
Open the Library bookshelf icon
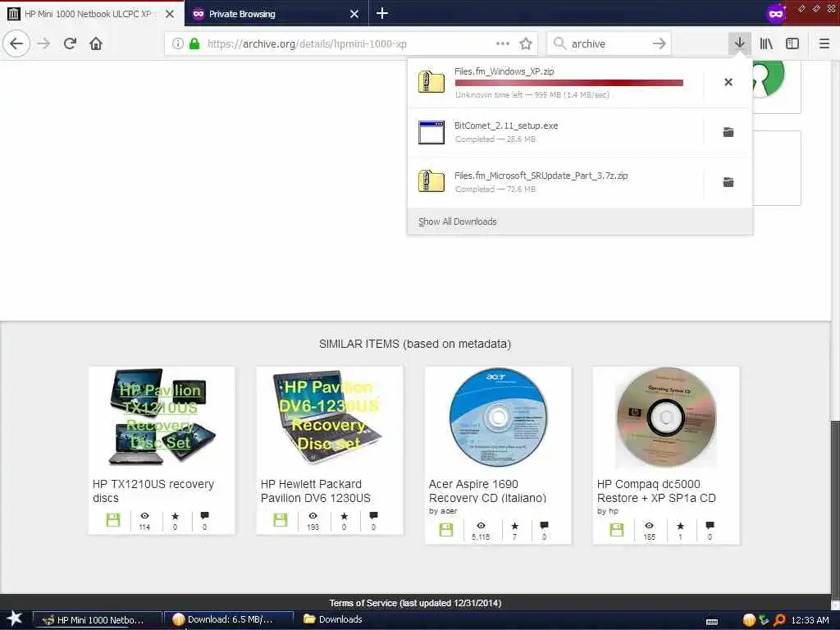coord(766,43)
